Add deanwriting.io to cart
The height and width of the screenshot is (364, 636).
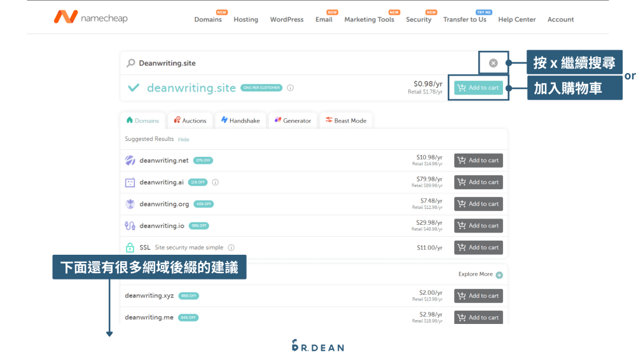pyautogui.click(x=479, y=226)
